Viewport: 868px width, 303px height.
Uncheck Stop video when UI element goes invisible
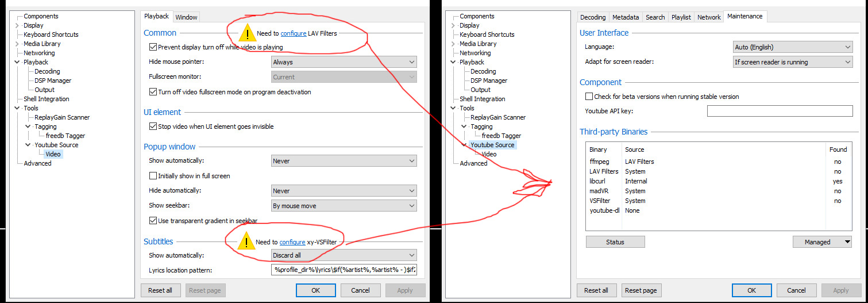click(153, 126)
